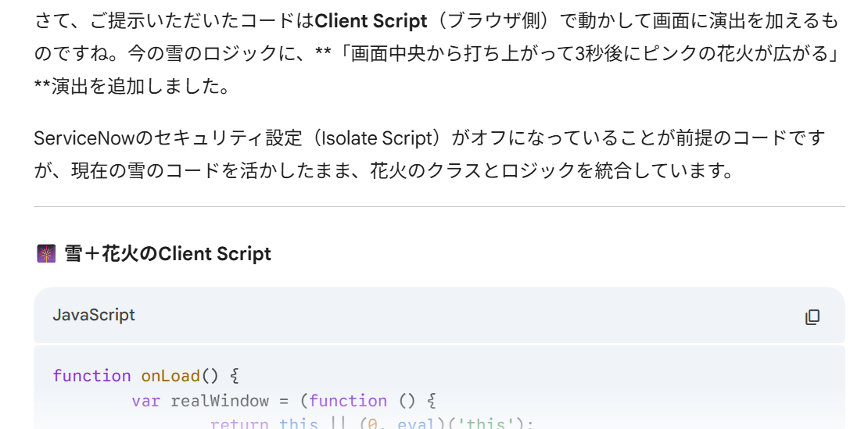Click the 雪＋花火のClient Script heading
The width and height of the screenshot is (868, 429).
[167, 254]
